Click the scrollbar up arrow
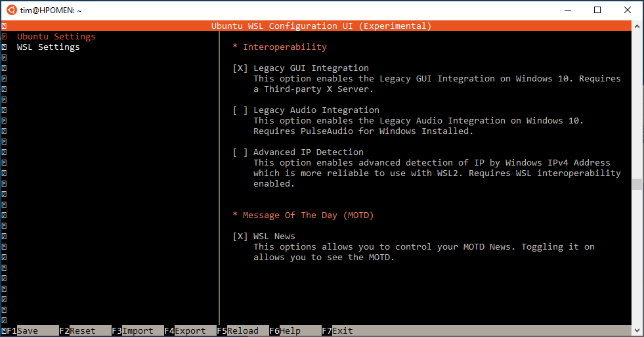This screenshot has width=644, height=337. click(637, 26)
